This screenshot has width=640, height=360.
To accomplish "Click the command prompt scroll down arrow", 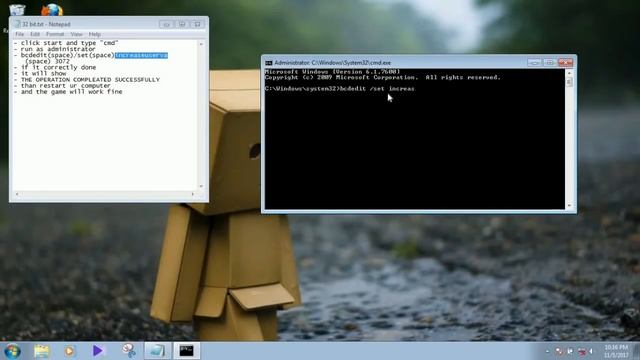I will point(569,206).
